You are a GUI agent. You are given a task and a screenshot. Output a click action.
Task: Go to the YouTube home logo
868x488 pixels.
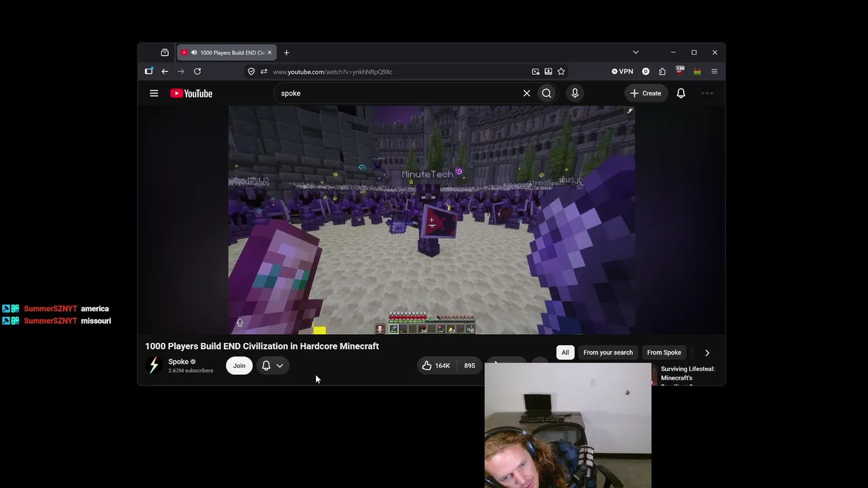191,94
